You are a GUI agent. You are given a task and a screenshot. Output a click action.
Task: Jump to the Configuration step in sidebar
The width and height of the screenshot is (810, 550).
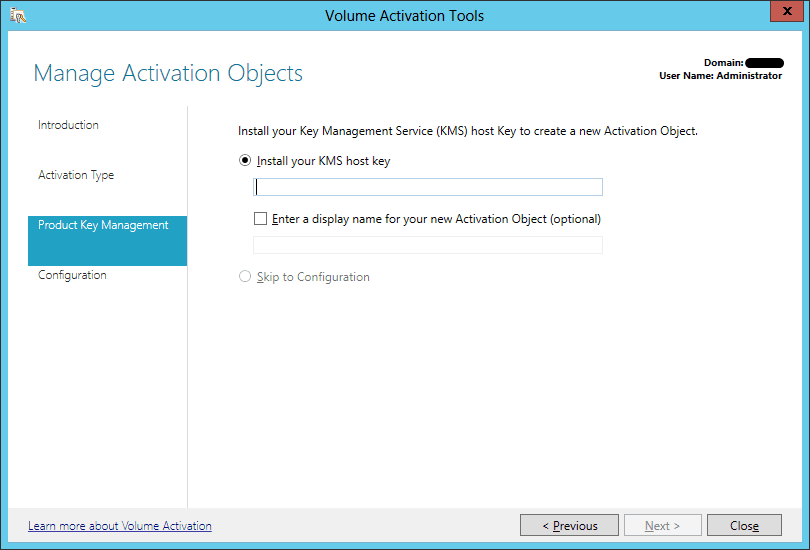72,275
